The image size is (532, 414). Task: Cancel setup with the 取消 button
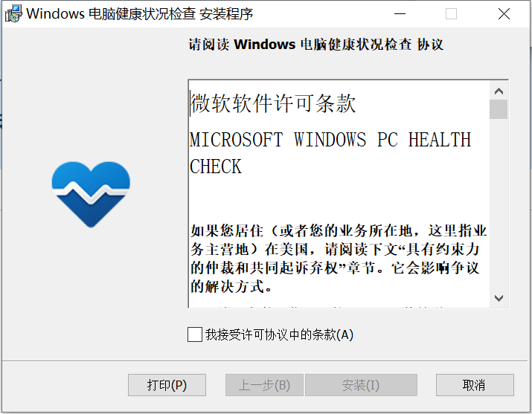tap(475, 385)
